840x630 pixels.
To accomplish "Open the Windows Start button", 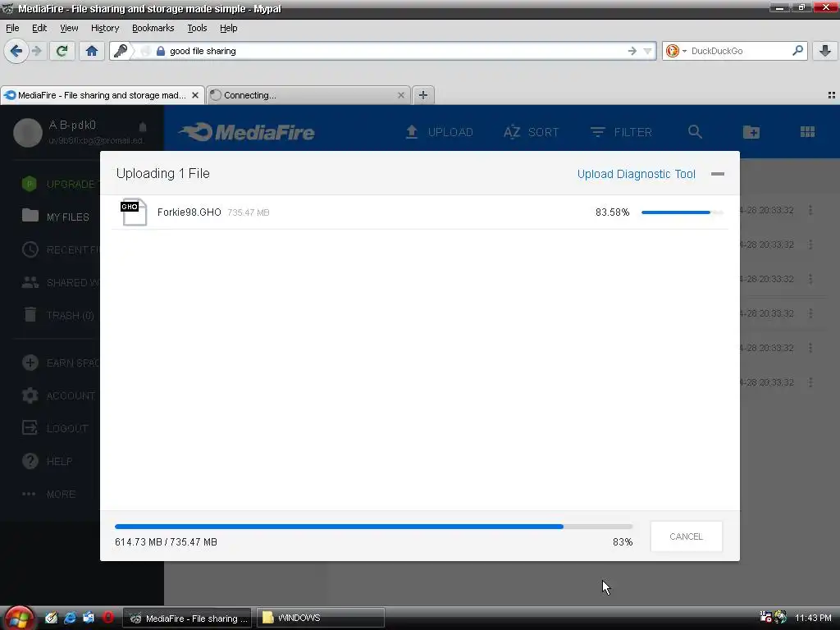I will (19, 618).
